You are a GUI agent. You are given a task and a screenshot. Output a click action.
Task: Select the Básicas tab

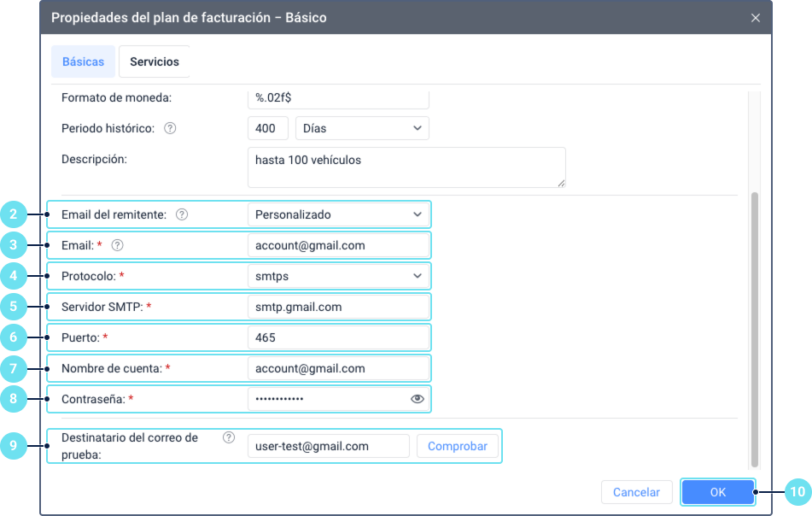(83, 62)
